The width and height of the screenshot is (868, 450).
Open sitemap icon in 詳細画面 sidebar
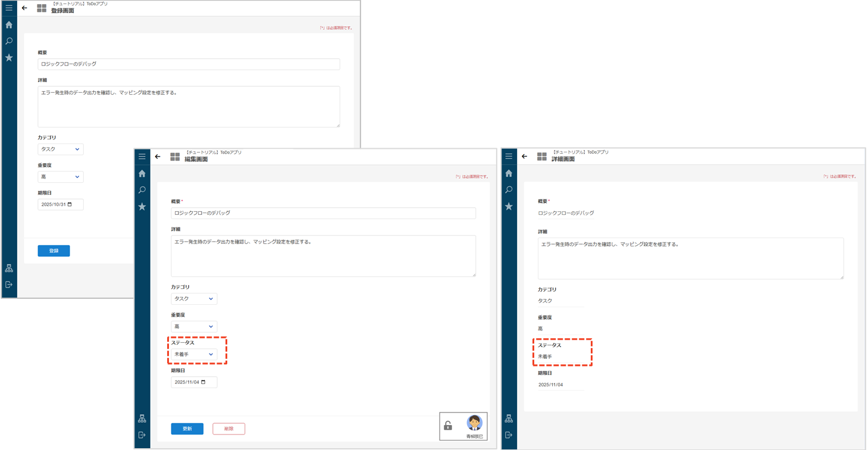(x=509, y=418)
